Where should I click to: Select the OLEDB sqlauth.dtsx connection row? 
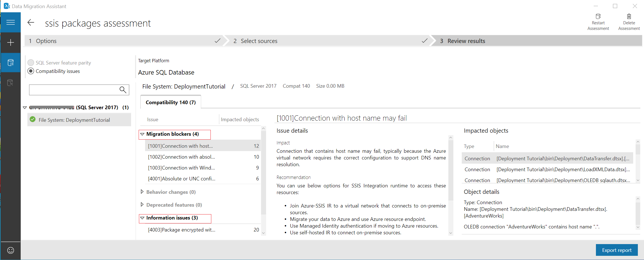(x=547, y=180)
